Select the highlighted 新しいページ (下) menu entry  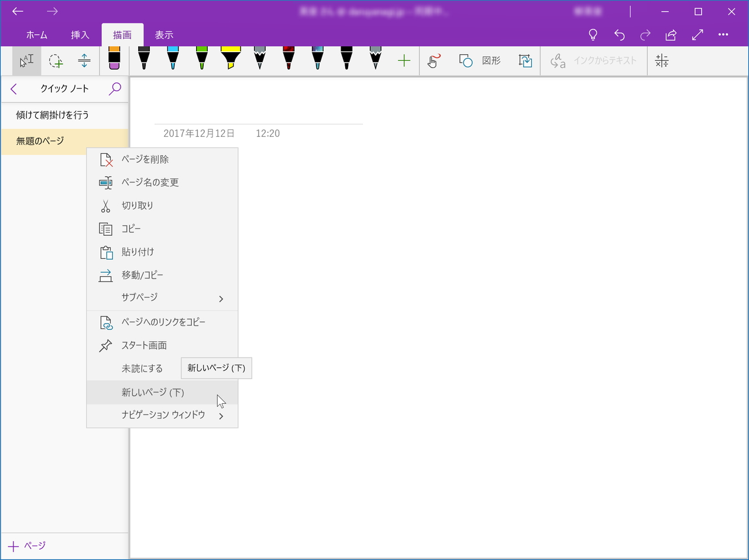(x=162, y=392)
